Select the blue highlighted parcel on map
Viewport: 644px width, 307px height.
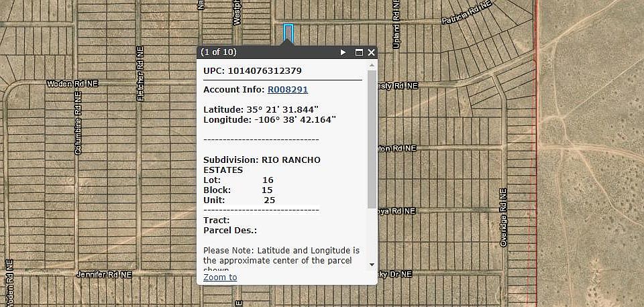pos(288,32)
